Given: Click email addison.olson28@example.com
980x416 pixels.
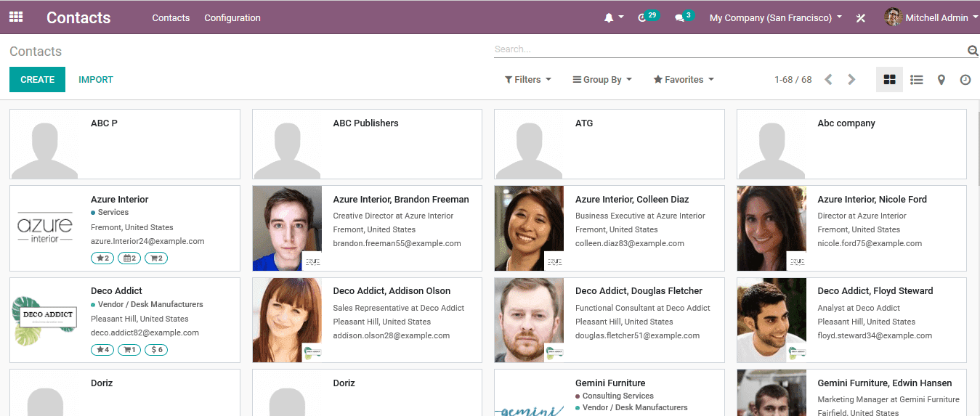Looking at the screenshot, I should point(392,336).
